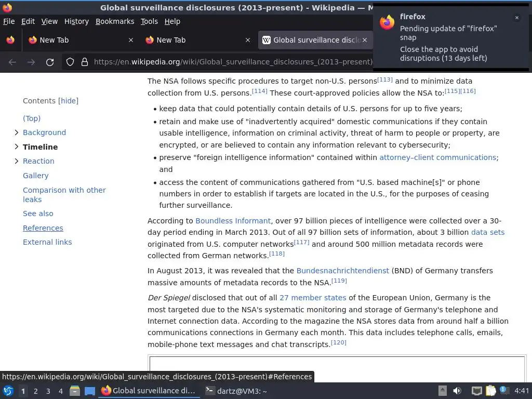Image resolution: width=532 pixels, height=399 pixels.
Task: Switch to workspace 4 in taskbar
Action: [61, 391]
